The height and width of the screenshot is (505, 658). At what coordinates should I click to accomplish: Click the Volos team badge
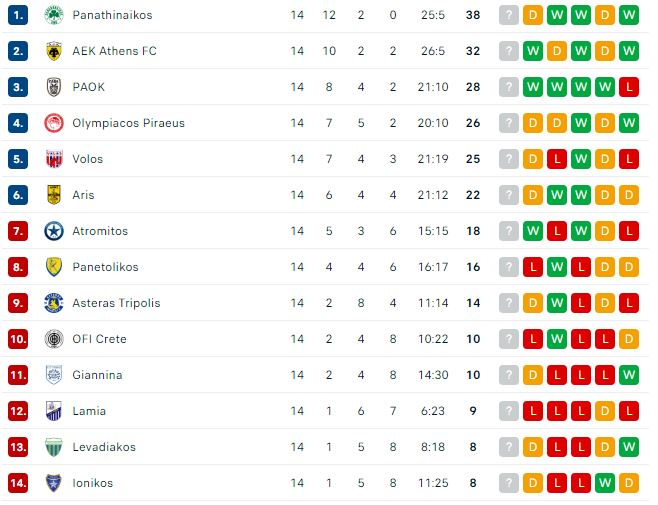click(x=54, y=159)
